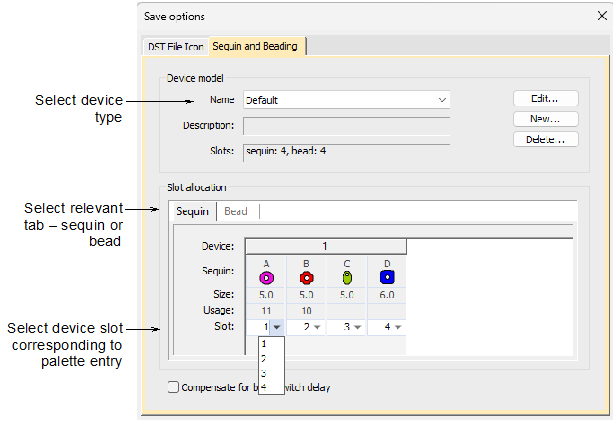Choose slot 1 from the open list
This screenshot has width=615, height=438.
271,344
